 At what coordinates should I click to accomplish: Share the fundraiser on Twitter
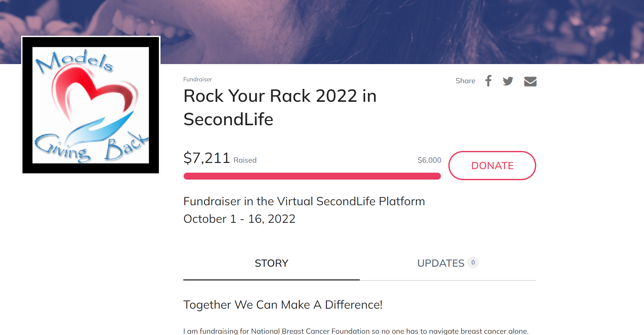pos(508,81)
